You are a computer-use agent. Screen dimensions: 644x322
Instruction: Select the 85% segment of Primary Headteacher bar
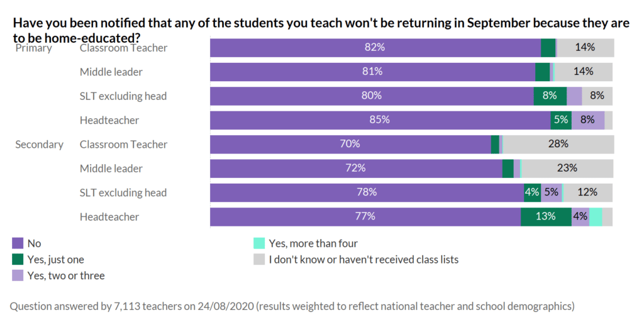380,120
